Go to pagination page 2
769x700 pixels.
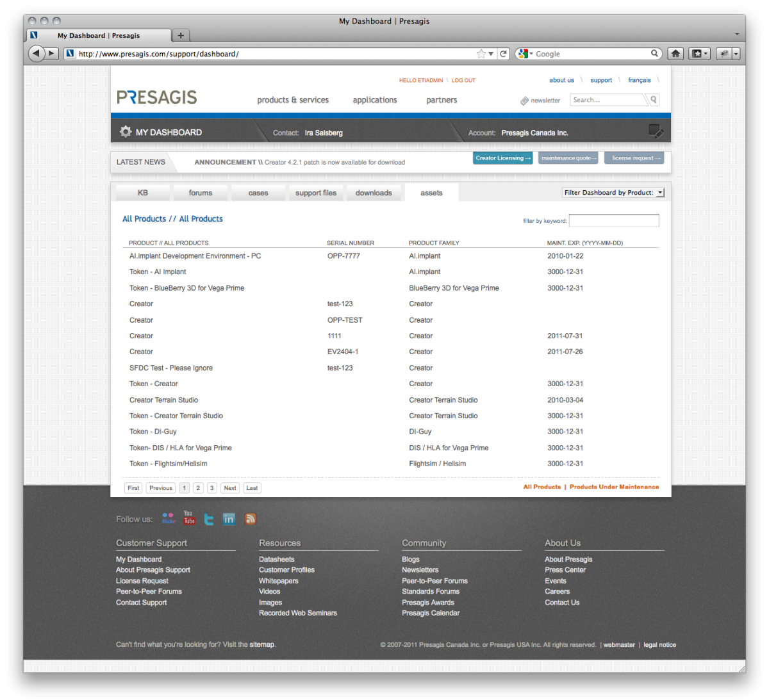coord(198,488)
